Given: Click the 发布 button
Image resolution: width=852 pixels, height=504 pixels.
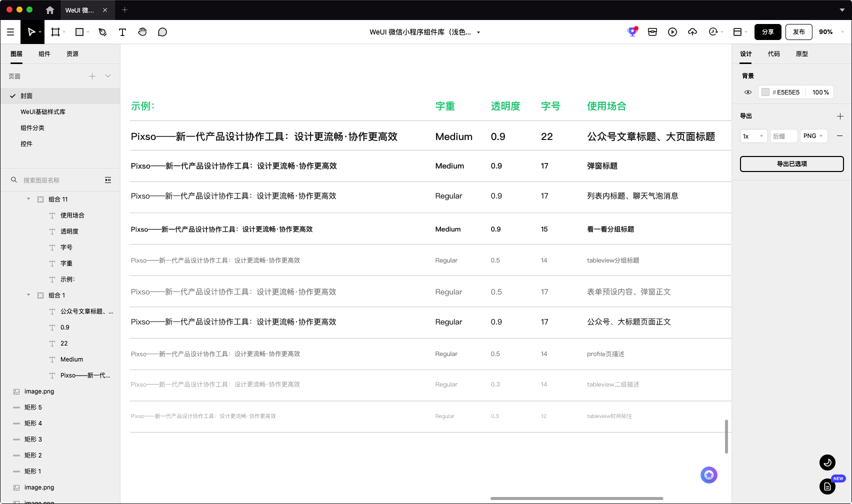Looking at the screenshot, I should click(799, 32).
